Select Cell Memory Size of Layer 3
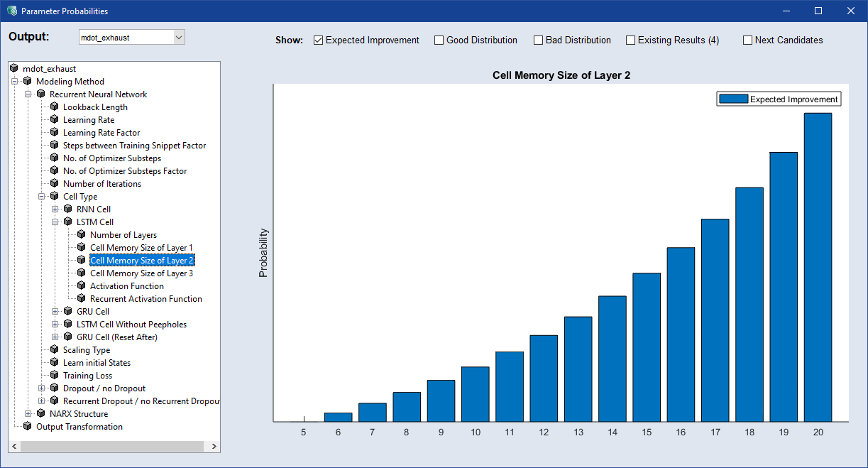868x468 pixels. (x=141, y=273)
